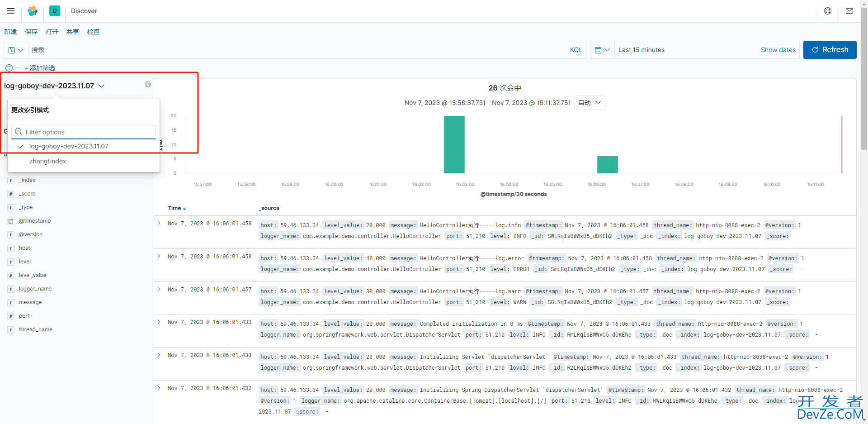
Task: Expand the Completed initialization row
Action: pyautogui.click(x=159, y=322)
